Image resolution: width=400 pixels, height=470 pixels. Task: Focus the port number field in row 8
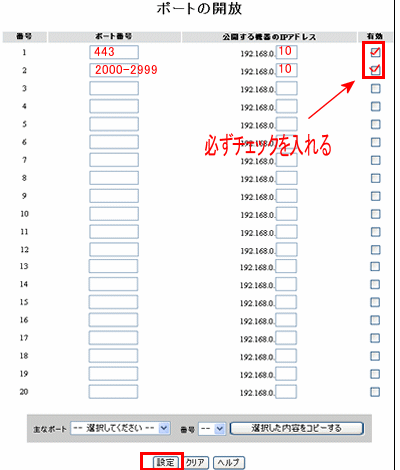[114, 178]
